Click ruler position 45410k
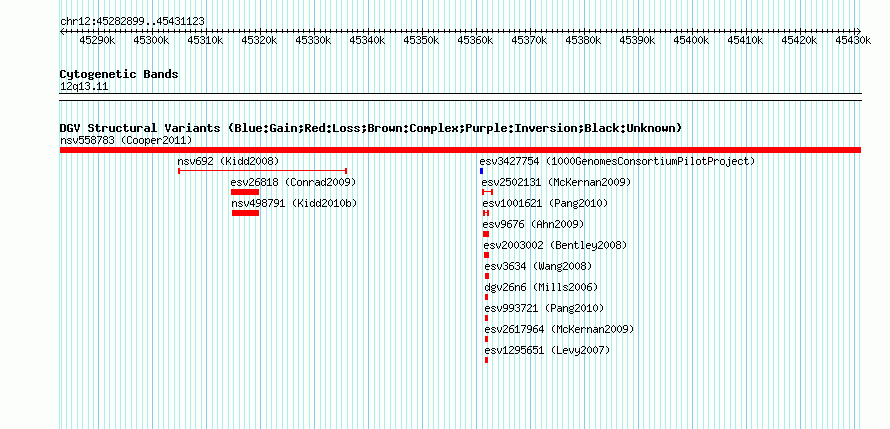 click(745, 40)
